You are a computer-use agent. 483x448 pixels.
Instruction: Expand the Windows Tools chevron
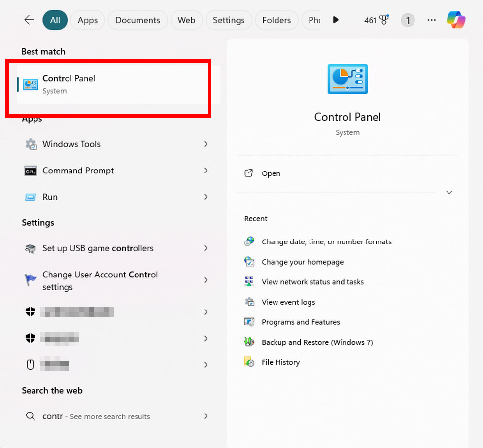(206, 144)
